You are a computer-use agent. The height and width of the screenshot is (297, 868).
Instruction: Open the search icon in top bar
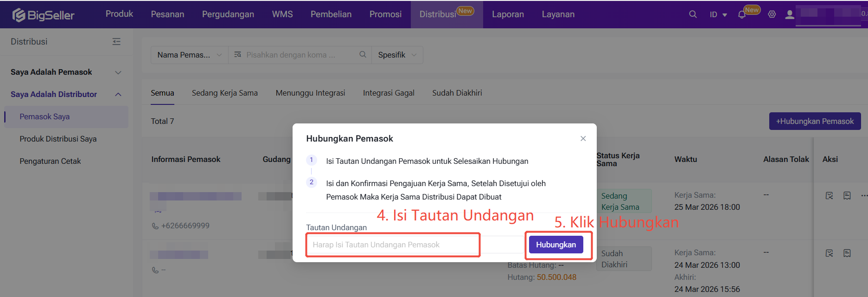coord(693,14)
